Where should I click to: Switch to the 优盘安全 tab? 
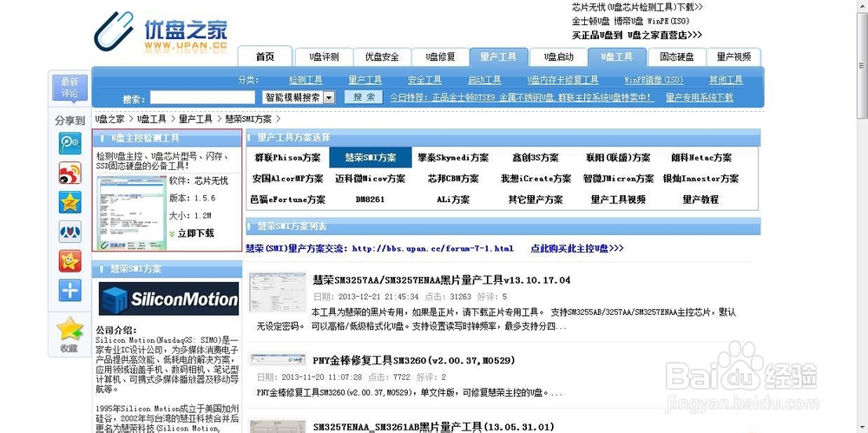click(382, 56)
